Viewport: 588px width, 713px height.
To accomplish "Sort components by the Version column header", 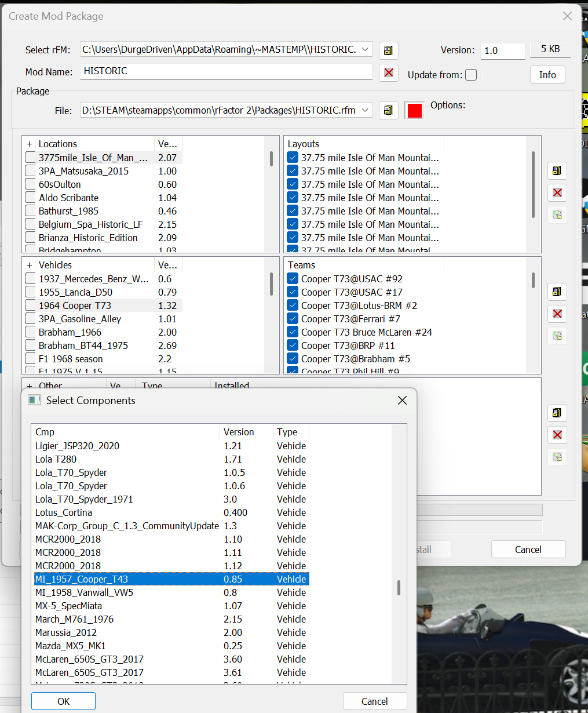I will point(247,432).
